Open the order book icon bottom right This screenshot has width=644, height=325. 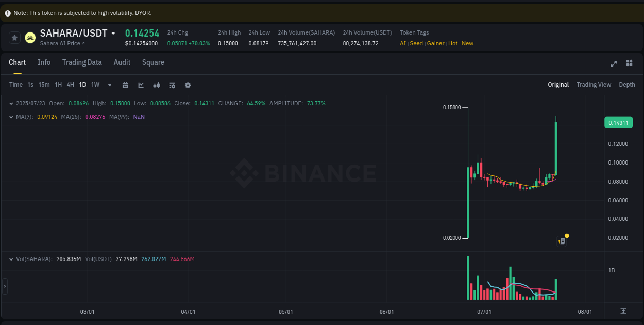[622, 312]
